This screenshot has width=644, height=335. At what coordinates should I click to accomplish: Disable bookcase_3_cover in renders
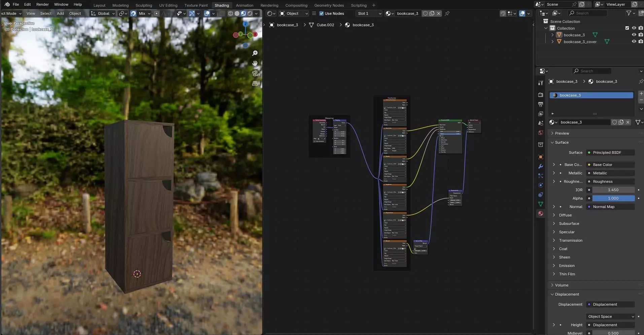641,42
